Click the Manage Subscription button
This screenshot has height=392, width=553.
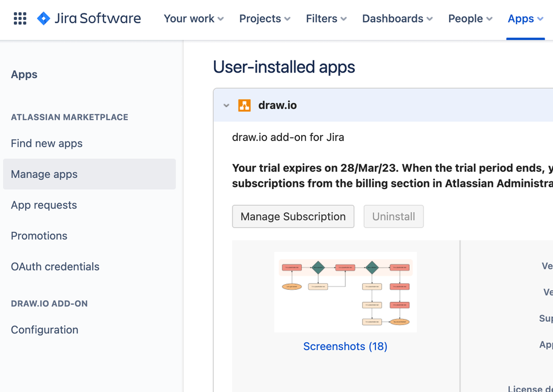[293, 216]
